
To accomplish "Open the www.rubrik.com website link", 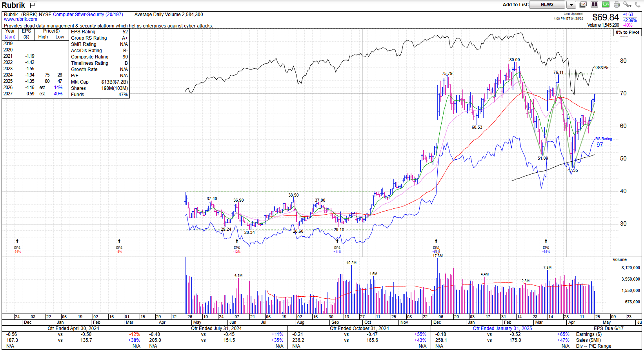I will pos(20,19).
